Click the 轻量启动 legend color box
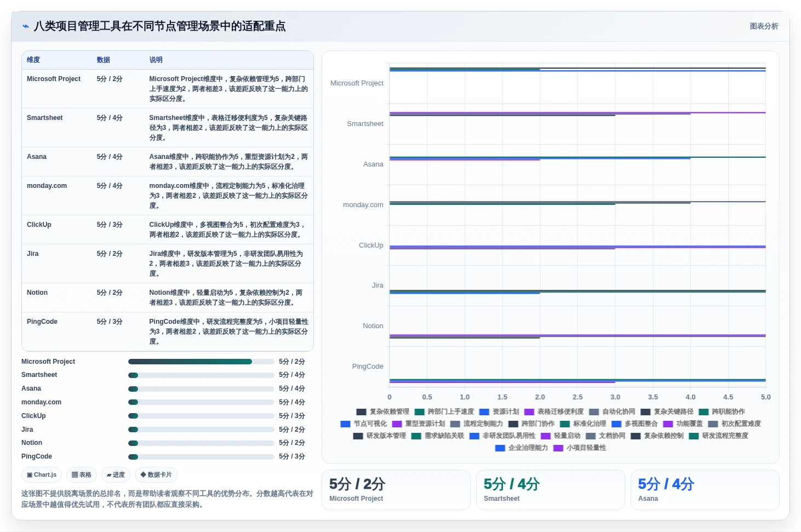This screenshot has height=532, width=801. tap(546, 436)
